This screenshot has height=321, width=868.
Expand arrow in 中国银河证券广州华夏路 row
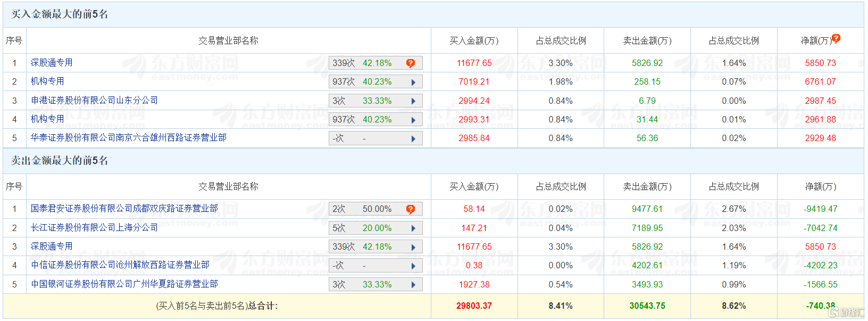point(413,285)
